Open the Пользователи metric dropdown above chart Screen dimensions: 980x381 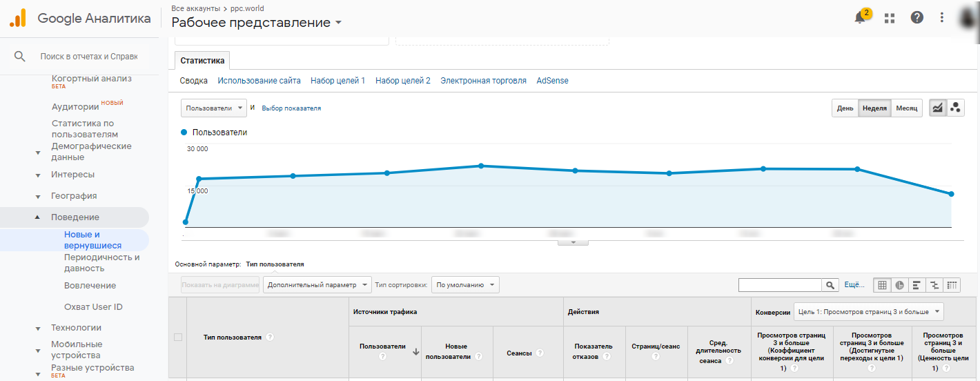click(x=213, y=108)
